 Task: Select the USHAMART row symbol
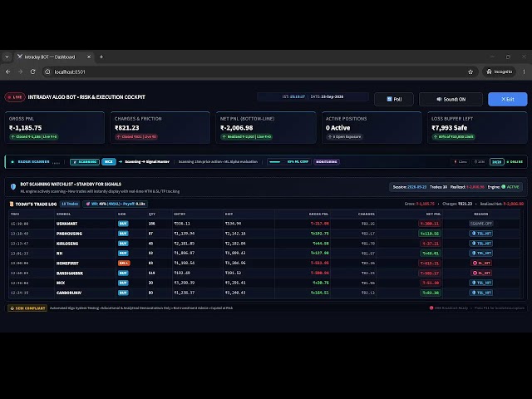[66, 224]
